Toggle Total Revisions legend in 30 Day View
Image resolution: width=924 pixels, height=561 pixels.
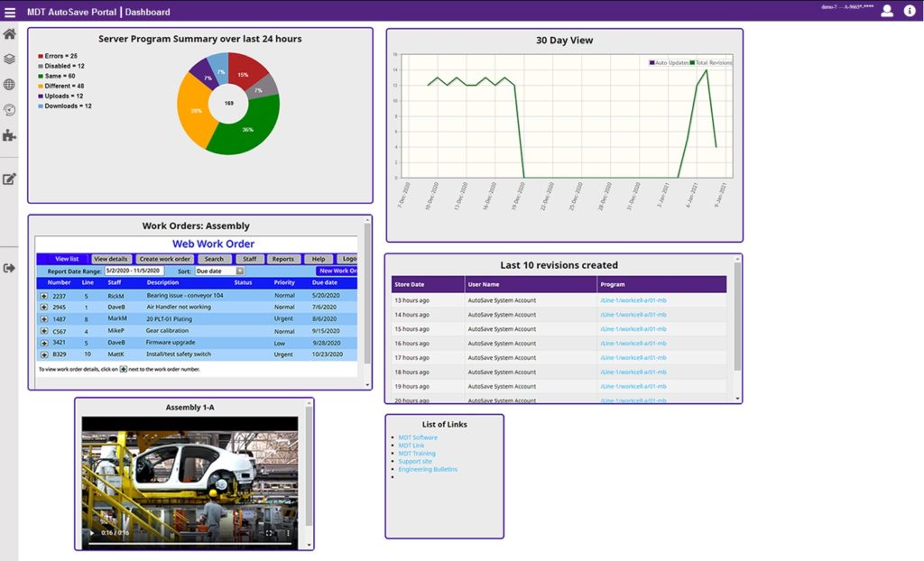point(711,63)
